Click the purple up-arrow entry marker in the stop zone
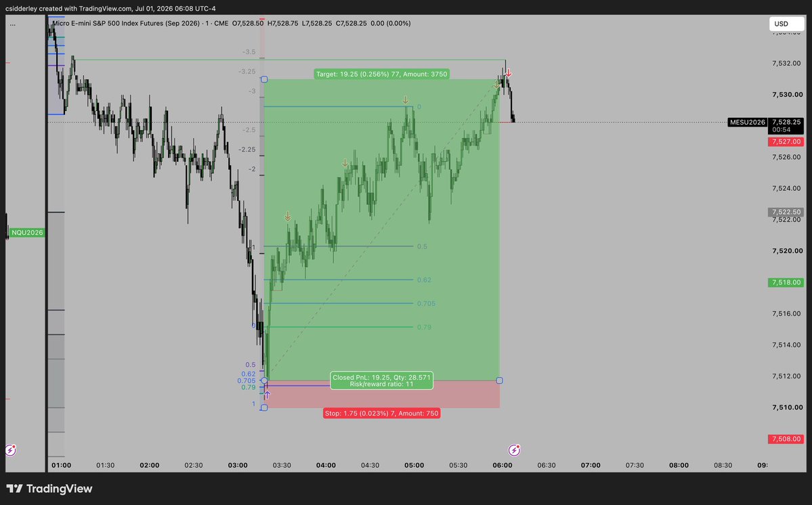812x505 pixels. click(x=268, y=395)
